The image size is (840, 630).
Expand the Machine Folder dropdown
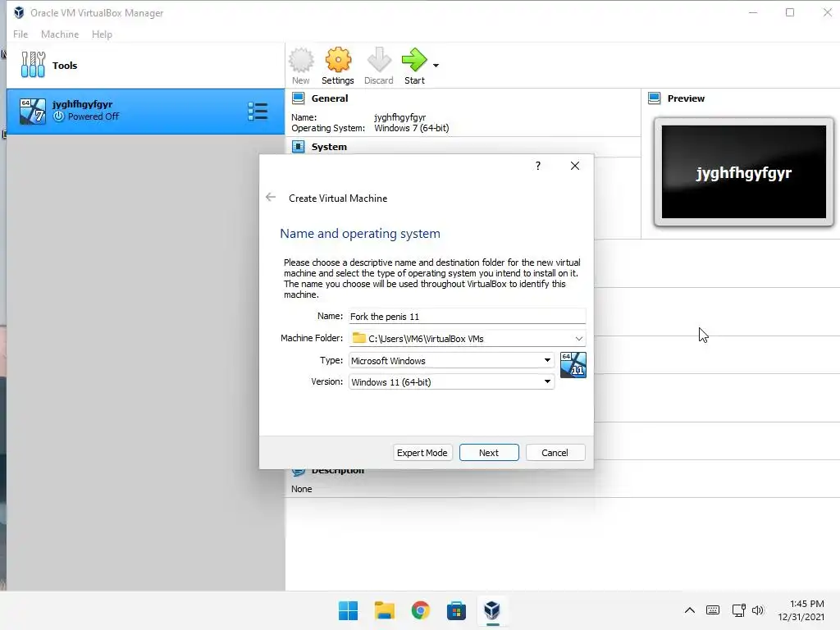point(578,339)
